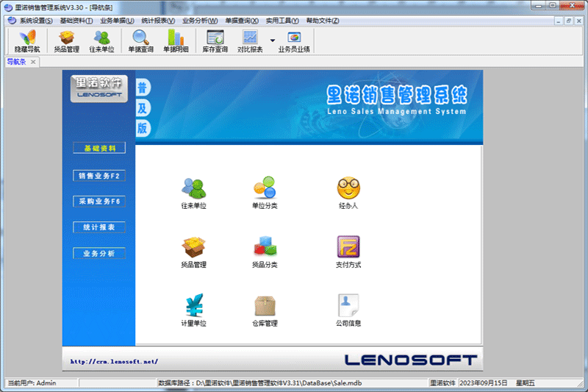Click the 数据库路径 text in the status bar
This screenshot has height=392, width=588.
260,383
